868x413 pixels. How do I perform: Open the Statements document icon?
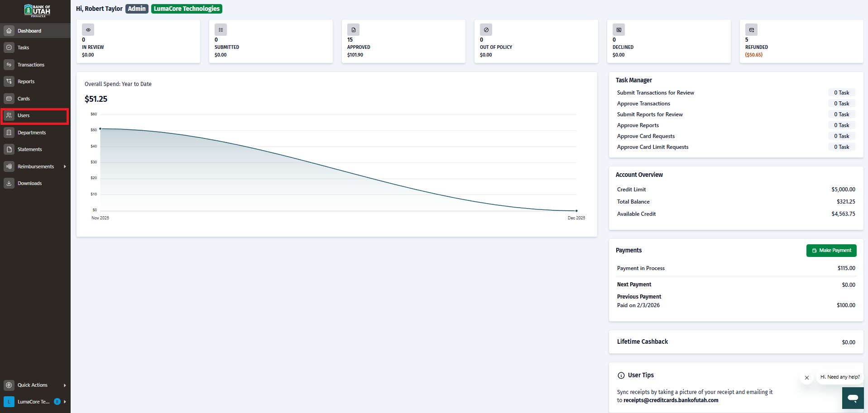(x=9, y=149)
